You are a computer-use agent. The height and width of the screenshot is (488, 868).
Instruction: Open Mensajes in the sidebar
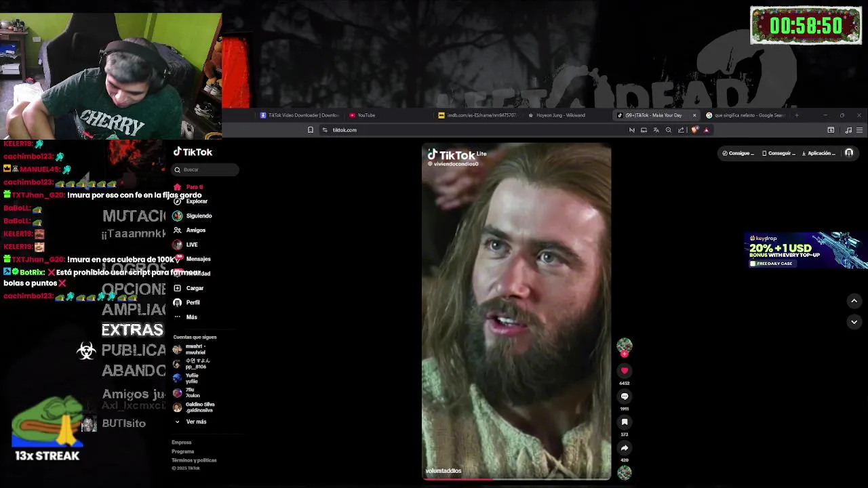pos(192,259)
